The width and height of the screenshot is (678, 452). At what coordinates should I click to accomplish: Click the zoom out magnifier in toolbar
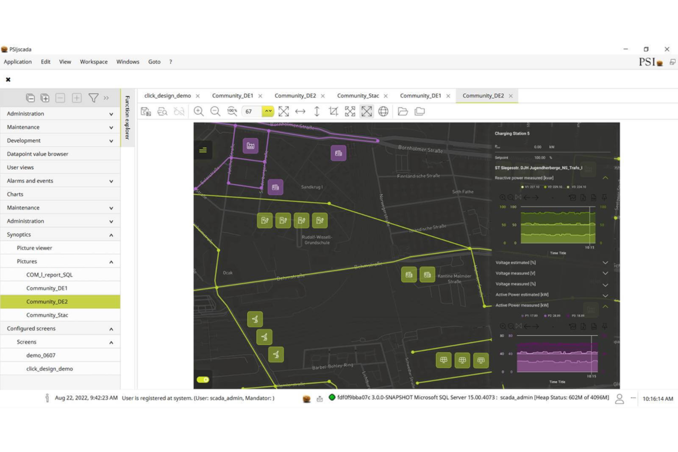(215, 112)
